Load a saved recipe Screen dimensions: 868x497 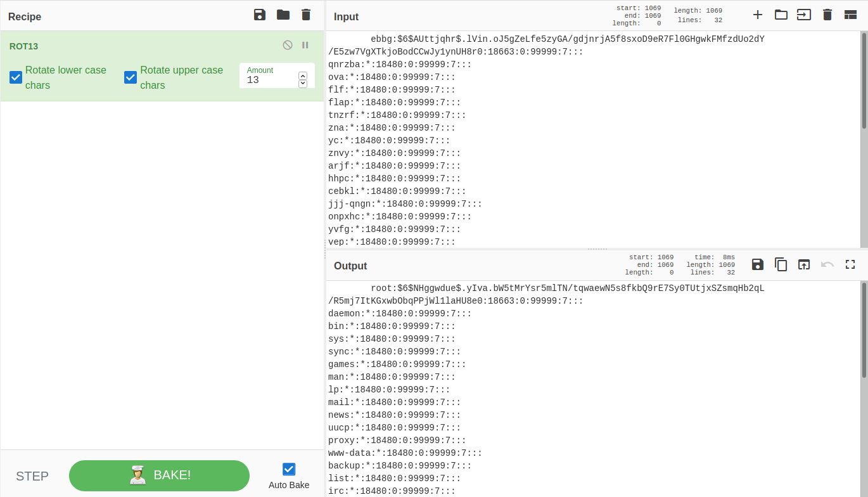283,15
